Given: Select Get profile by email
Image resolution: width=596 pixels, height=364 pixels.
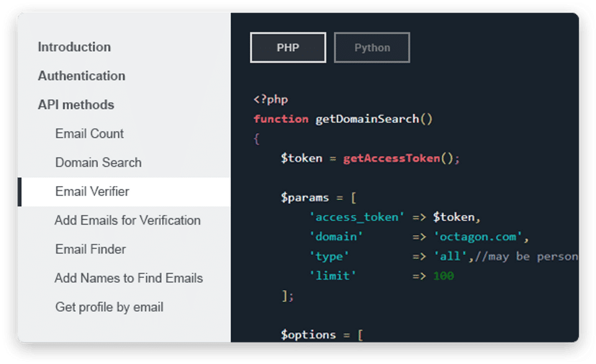Looking at the screenshot, I should 109,307.
